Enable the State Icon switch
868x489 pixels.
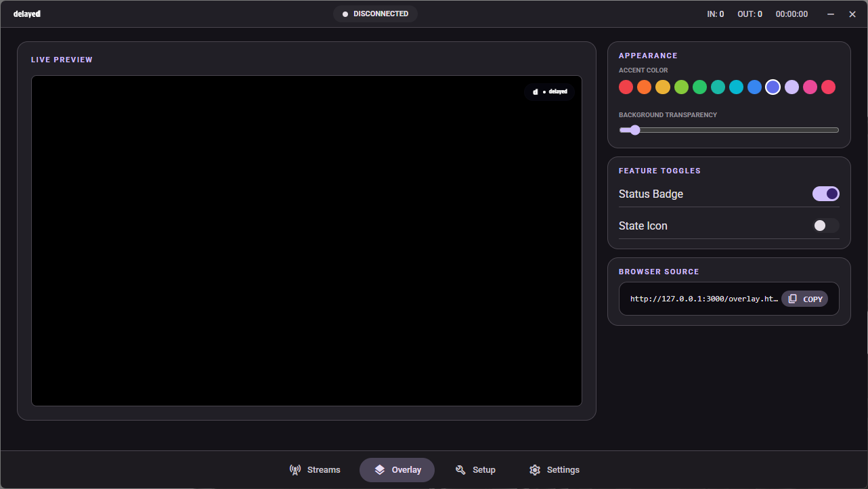pyautogui.click(x=826, y=226)
